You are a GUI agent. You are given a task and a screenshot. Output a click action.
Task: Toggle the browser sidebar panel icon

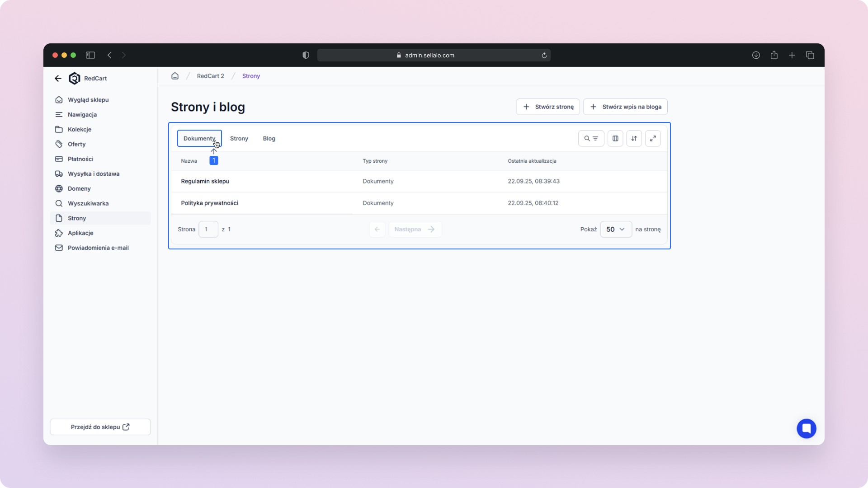pos(90,55)
